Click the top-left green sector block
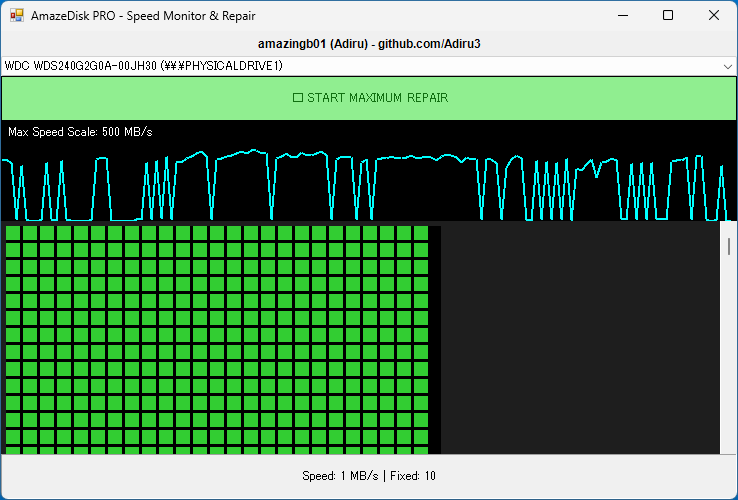 13,233
